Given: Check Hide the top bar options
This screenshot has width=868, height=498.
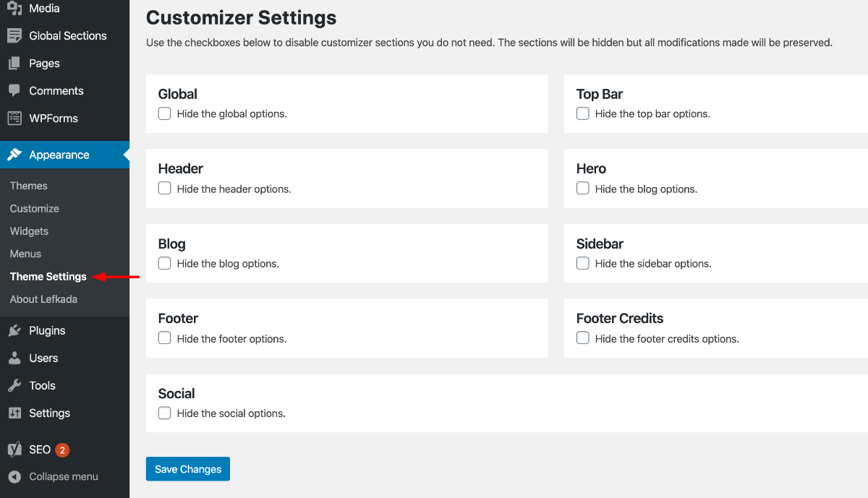Looking at the screenshot, I should coord(583,113).
